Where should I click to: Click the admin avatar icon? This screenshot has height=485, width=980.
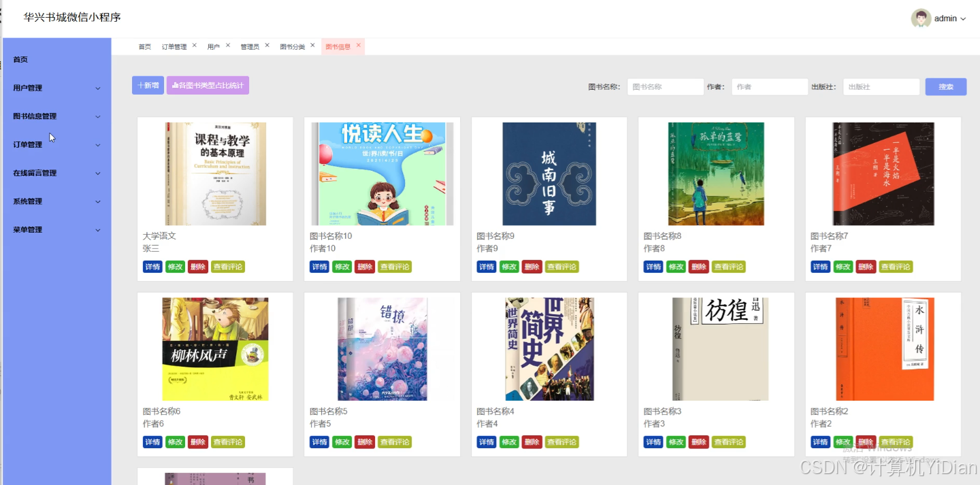[921, 18]
